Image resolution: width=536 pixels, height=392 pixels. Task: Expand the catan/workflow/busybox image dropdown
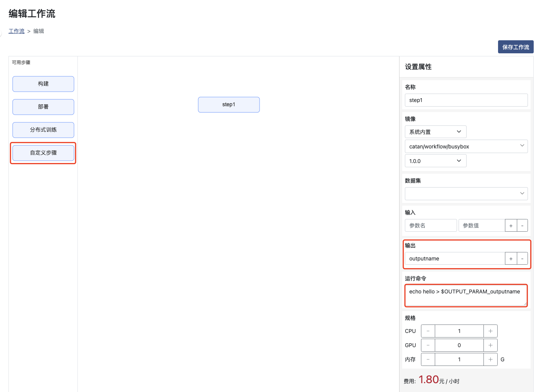pos(466,147)
